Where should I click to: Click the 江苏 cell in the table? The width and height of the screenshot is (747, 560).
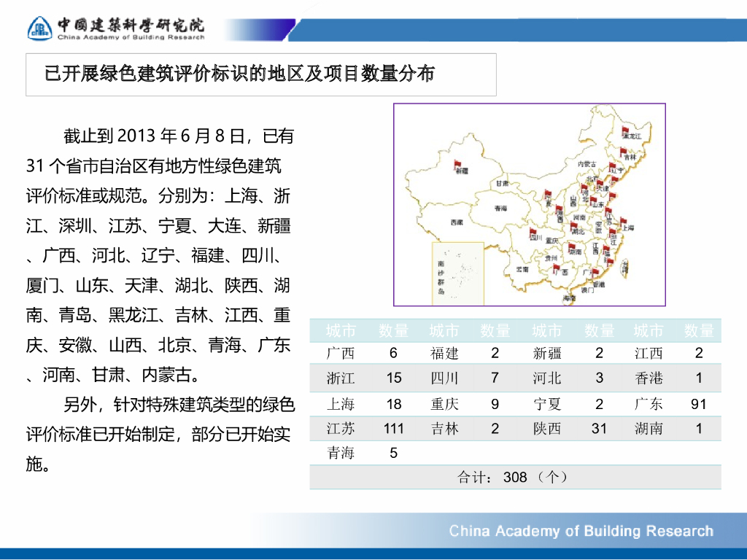(x=341, y=429)
